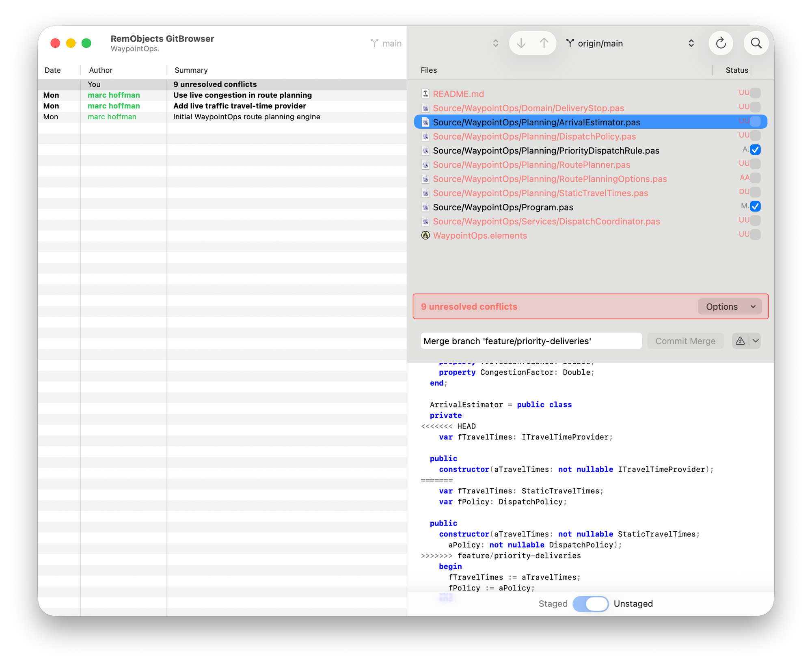Image resolution: width=812 pixels, height=666 pixels.
Task: Click the ArrivalEstimator.pas file icon
Action: coord(425,122)
